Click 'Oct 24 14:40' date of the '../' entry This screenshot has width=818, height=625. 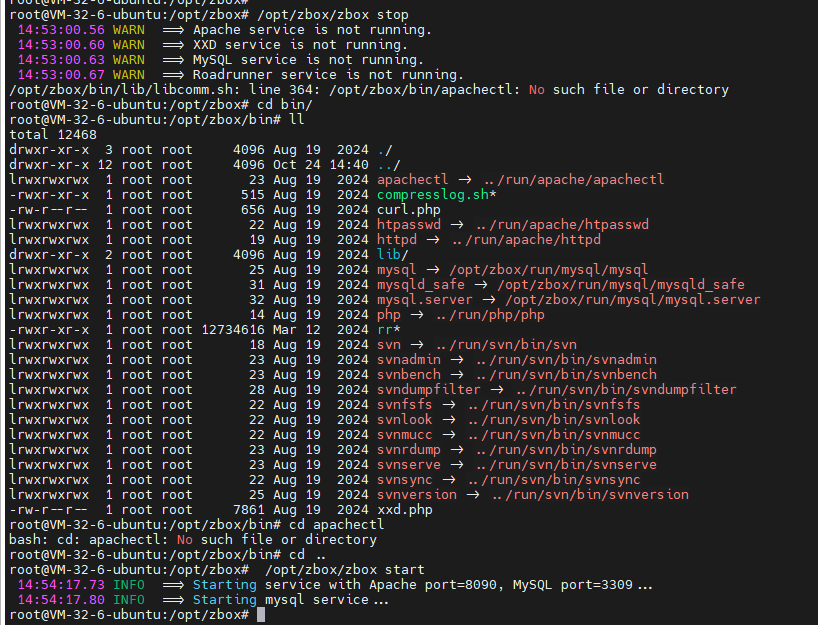point(321,165)
